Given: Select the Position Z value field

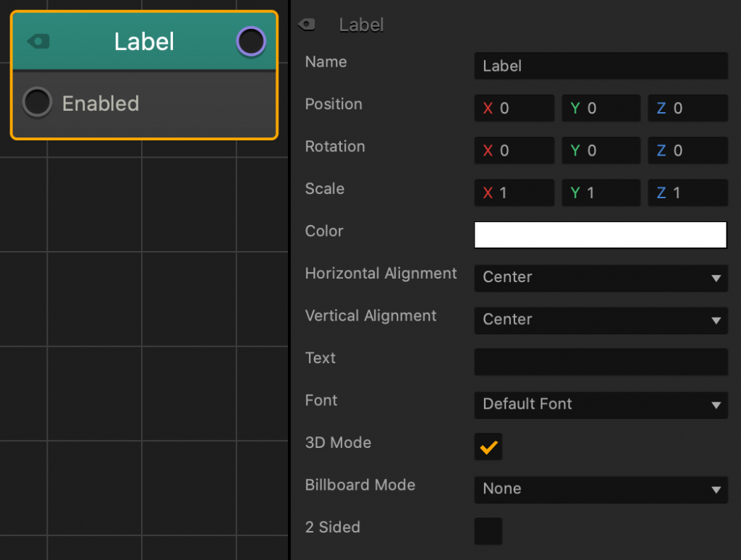Looking at the screenshot, I should tap(687, 108).
